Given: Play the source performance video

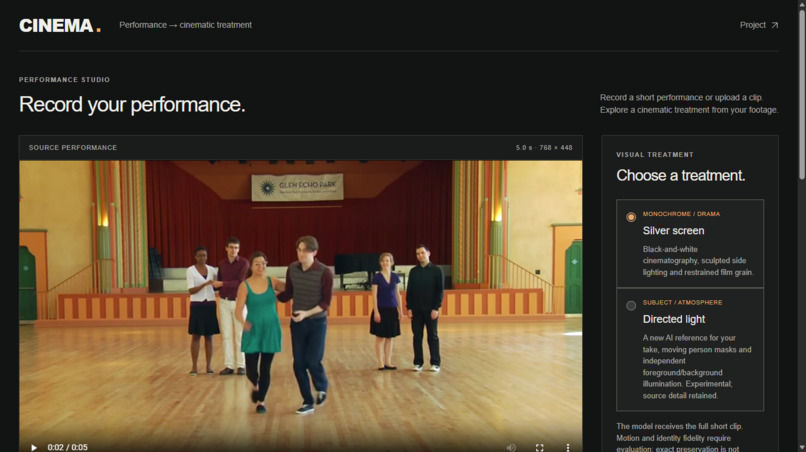Looking at the screenshot, I should point(34,447).
